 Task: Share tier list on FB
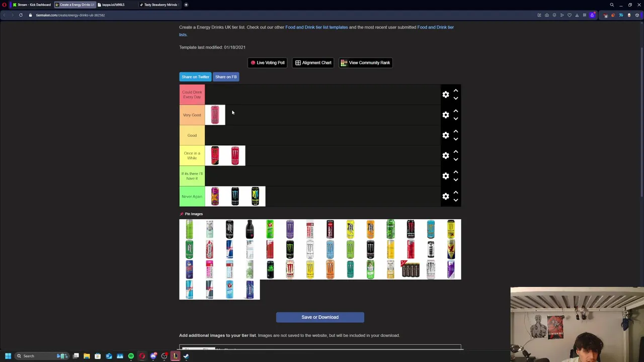point(226,77)
